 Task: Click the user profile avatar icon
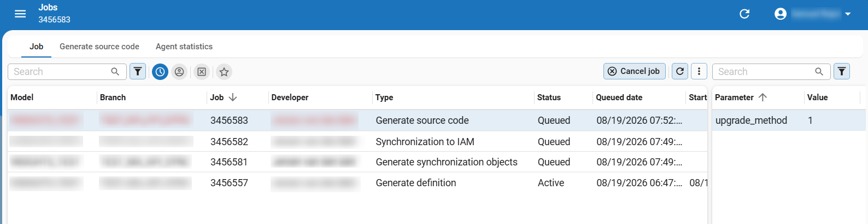(781, 14)
